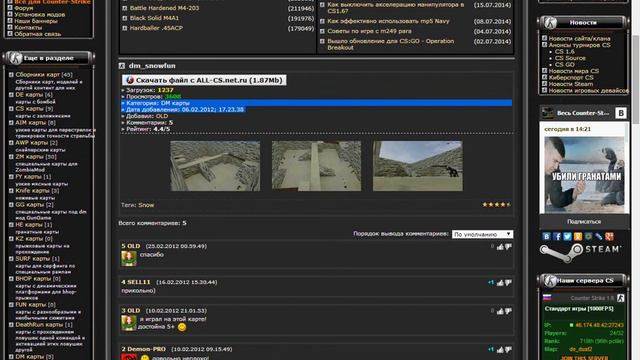Click 'Подписаться' subscribe button

pyautogui.click(x=584, y=222)
